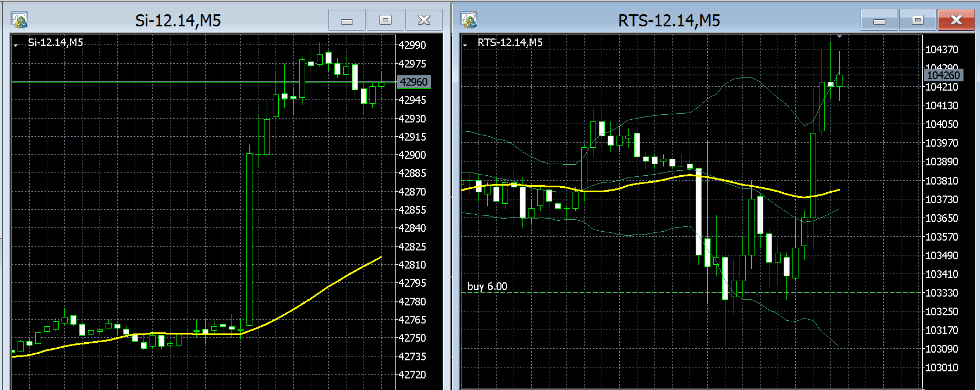Expand the small arrow beside RTS-12.14,M5 label
980x390 pixels.
tap(465, 44)
